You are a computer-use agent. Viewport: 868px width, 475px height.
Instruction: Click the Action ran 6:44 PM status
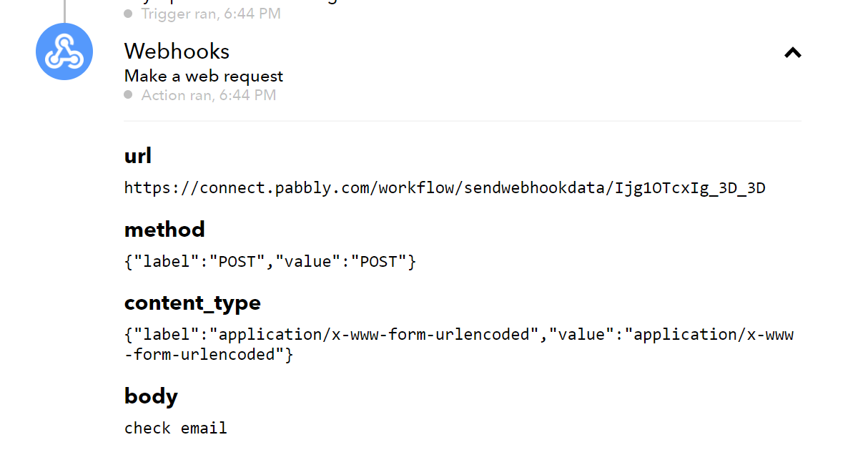[x=209, y=95]
